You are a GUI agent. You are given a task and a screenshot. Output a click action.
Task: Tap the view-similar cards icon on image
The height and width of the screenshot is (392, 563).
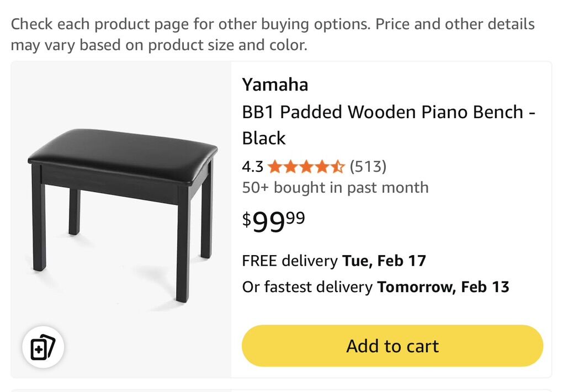(43, 348)
